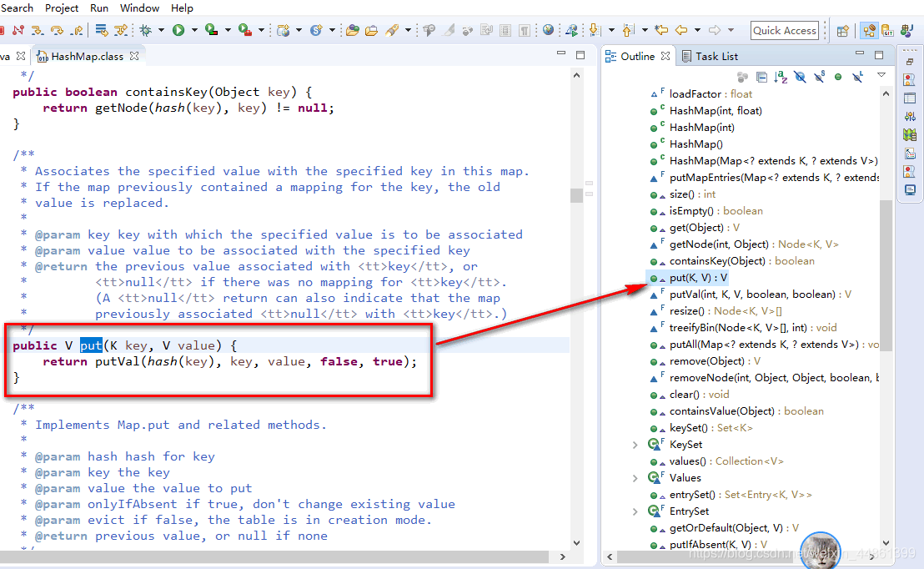924x569 pixels.
Task: Click the green Run icon
Action: [x=178, y=30]
